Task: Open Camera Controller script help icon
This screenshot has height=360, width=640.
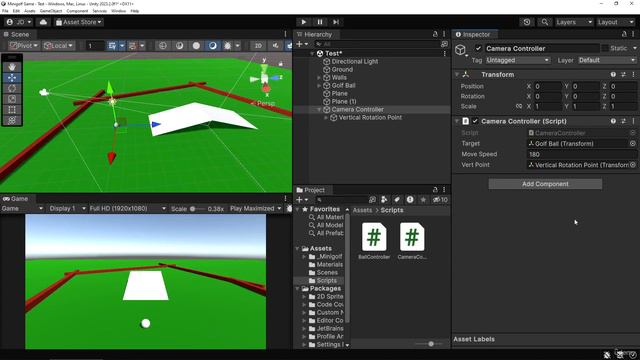Action: tap(613, 121)
